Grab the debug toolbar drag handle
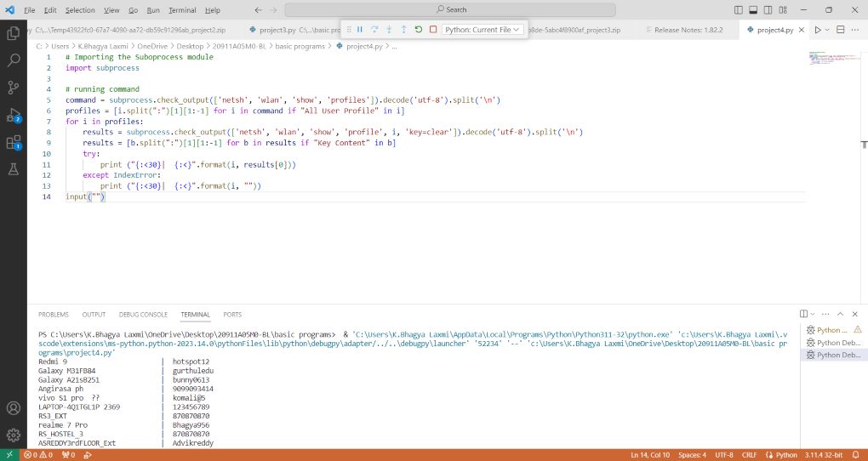 pos(349,29)
